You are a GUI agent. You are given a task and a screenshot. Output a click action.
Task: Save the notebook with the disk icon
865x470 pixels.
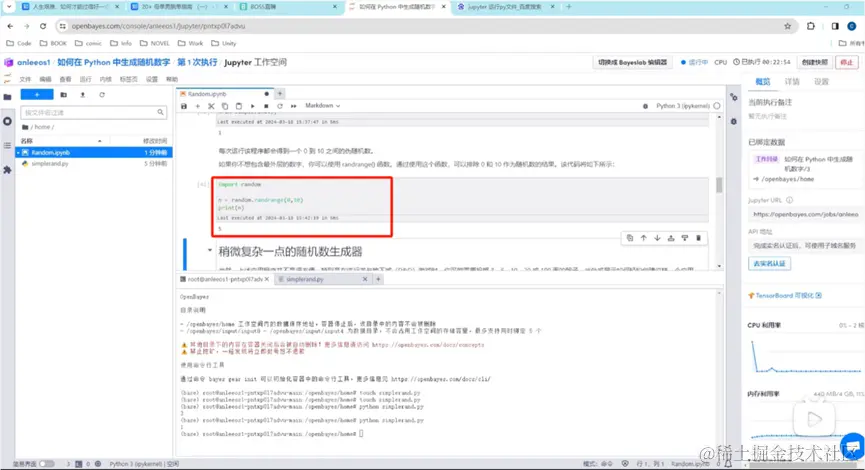coord(184,106)
